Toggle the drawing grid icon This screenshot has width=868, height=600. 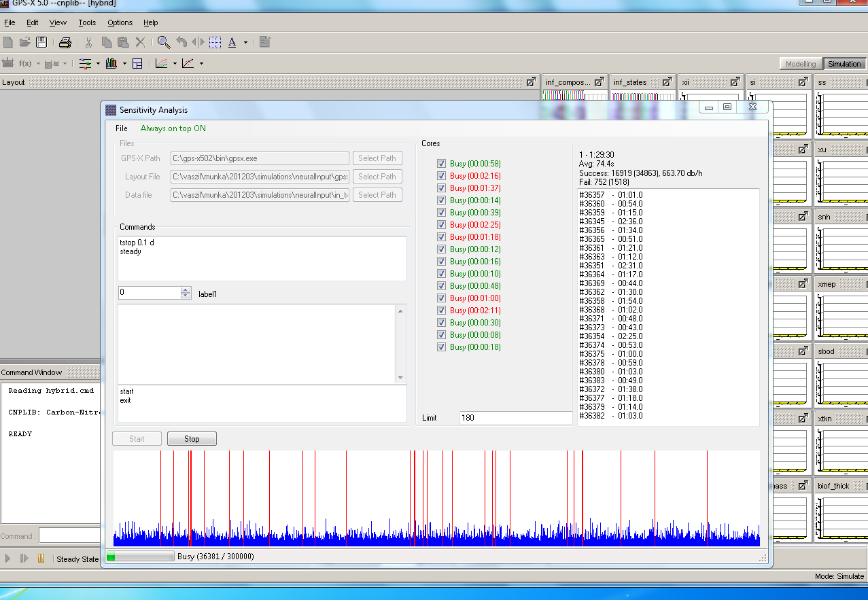(x=215, y=42)
